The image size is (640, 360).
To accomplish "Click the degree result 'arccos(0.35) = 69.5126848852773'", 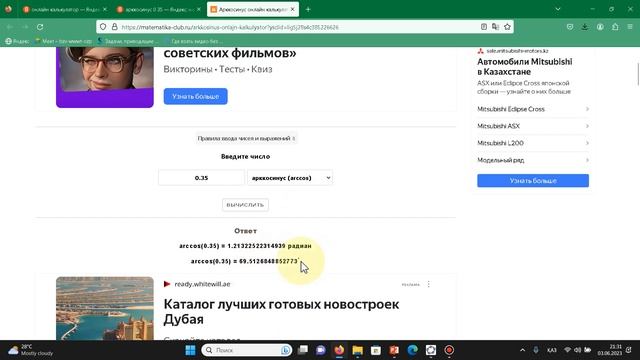I will 245,261.
